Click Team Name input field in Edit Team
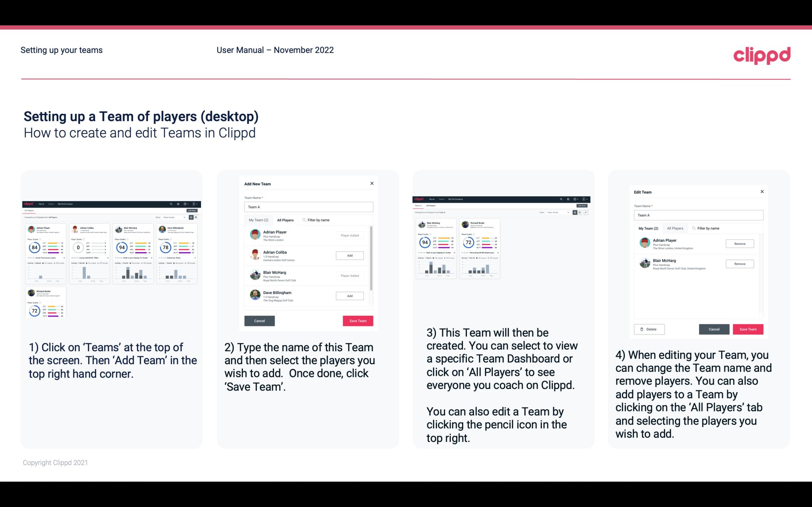 (x=698, y=215)
